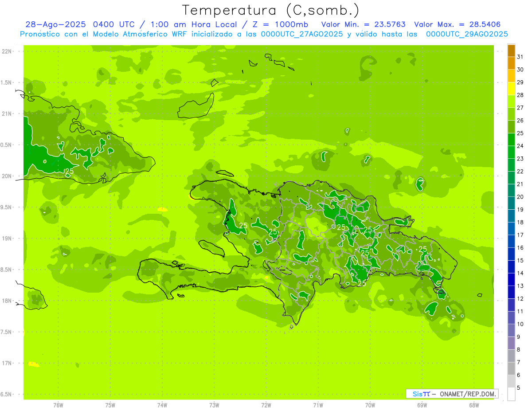Pick the blue swatch between 14 and 15
Screen dimensions: 532x411
(x=511, y=267)
